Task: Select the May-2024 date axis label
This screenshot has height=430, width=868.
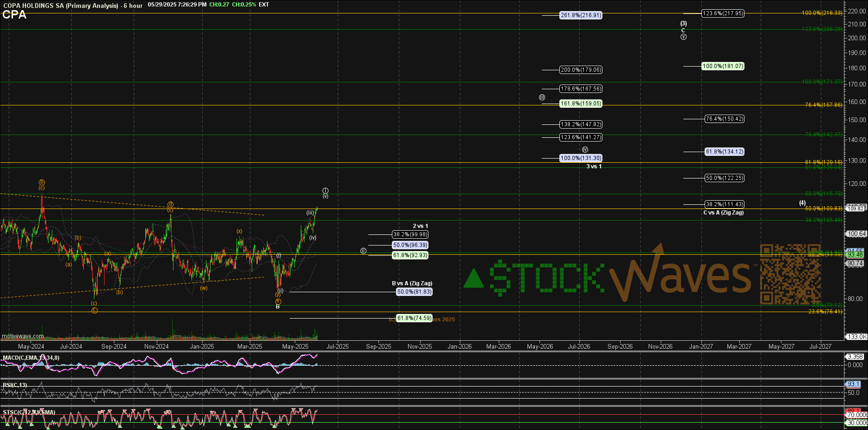Action: click(x=31, y=346)
